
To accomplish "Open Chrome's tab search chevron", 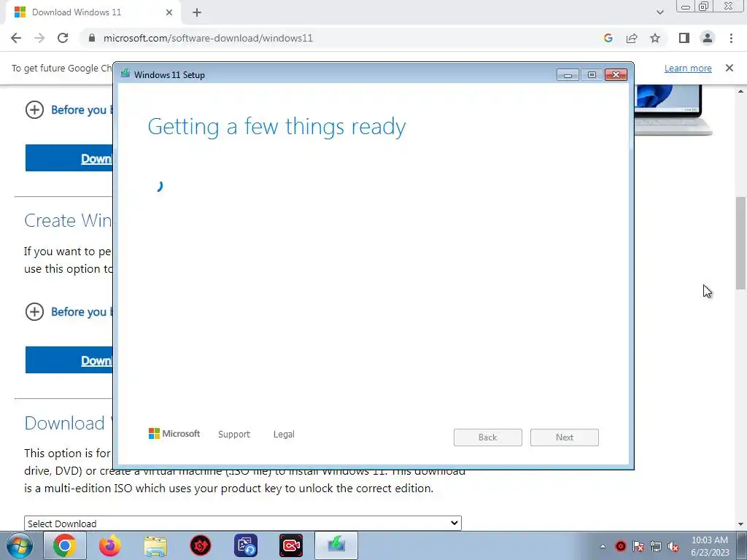I will tap(659, 12).
